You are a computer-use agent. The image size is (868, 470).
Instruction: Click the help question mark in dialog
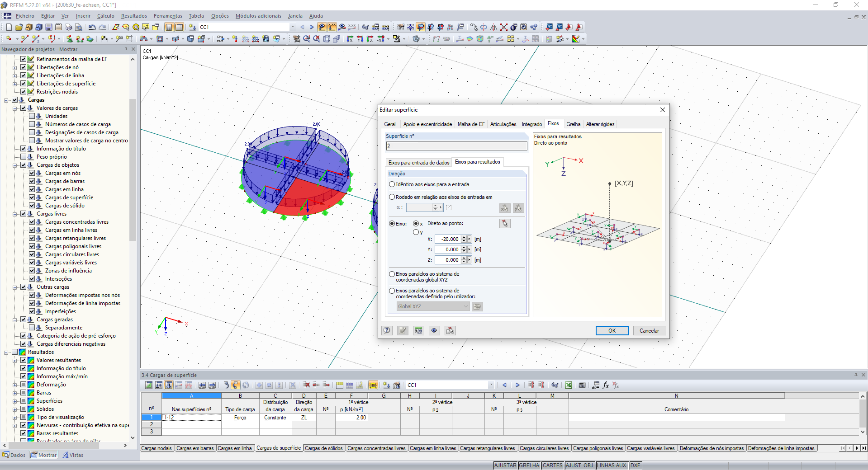coord(387,330)
